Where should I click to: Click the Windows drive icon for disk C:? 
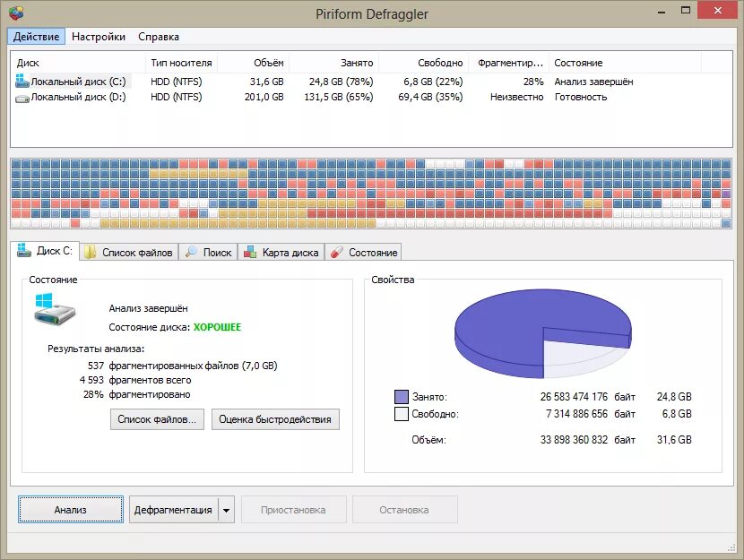(x=22, y=81)
